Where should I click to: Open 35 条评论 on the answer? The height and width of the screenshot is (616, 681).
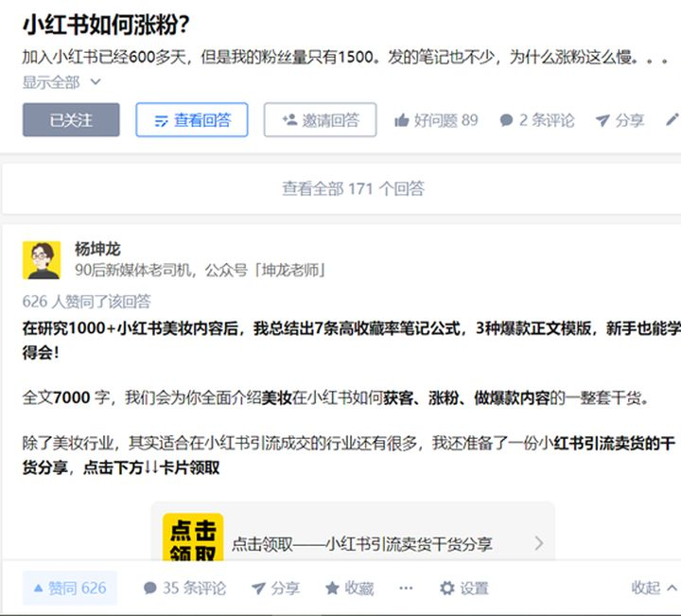point(184,589)
